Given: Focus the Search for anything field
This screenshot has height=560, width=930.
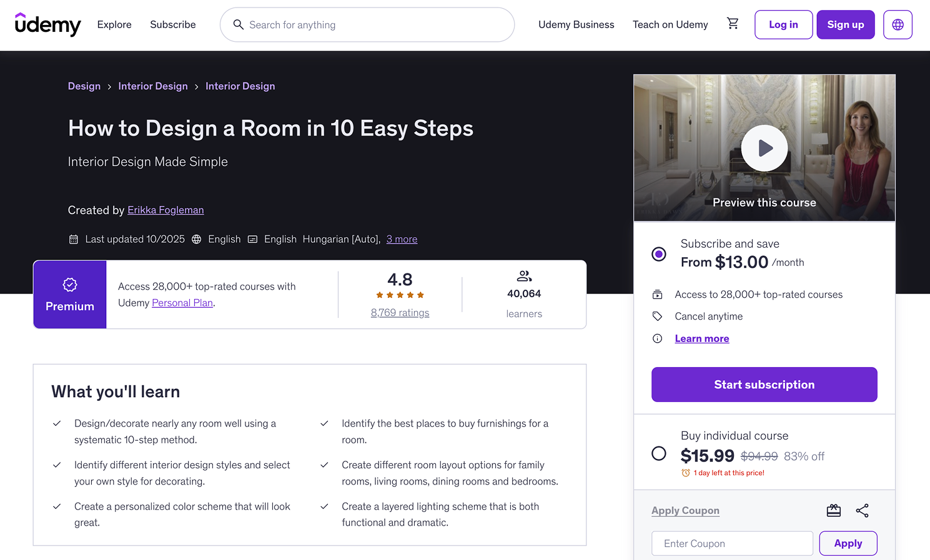Looking at the screenshot, I should pos(367,24).
